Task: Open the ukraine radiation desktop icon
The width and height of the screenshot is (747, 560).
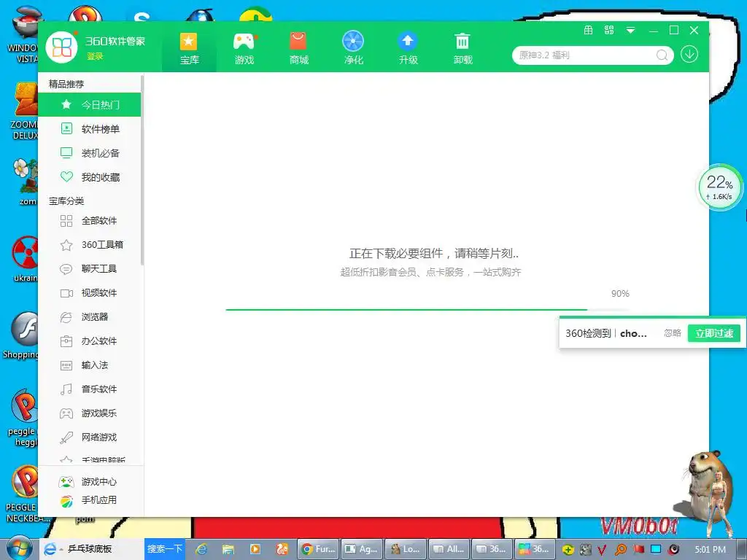Action: coord(25,257)
